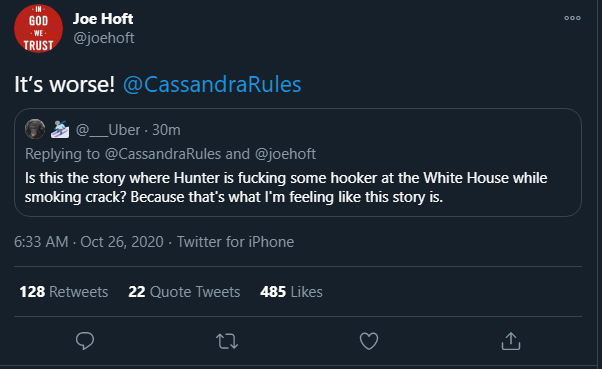Click the @joehoft handle

pyautogui.click(x=104, y=38)
